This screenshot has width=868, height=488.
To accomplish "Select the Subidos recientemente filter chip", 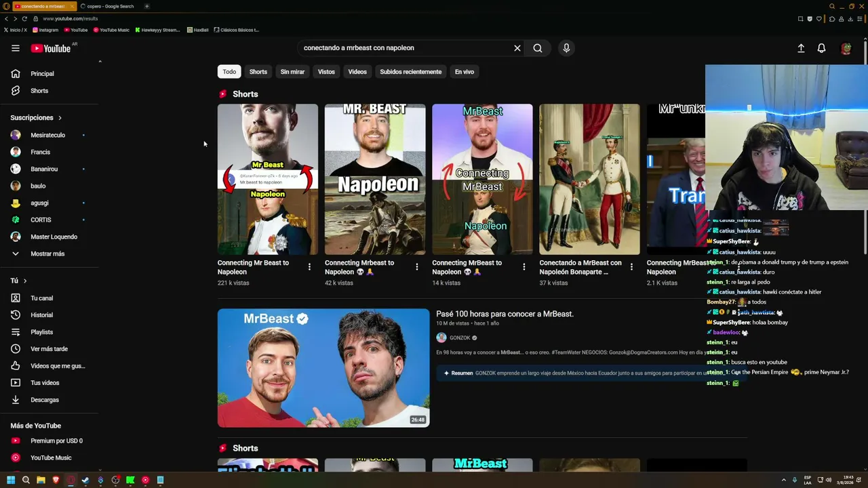I will point(410,72).
